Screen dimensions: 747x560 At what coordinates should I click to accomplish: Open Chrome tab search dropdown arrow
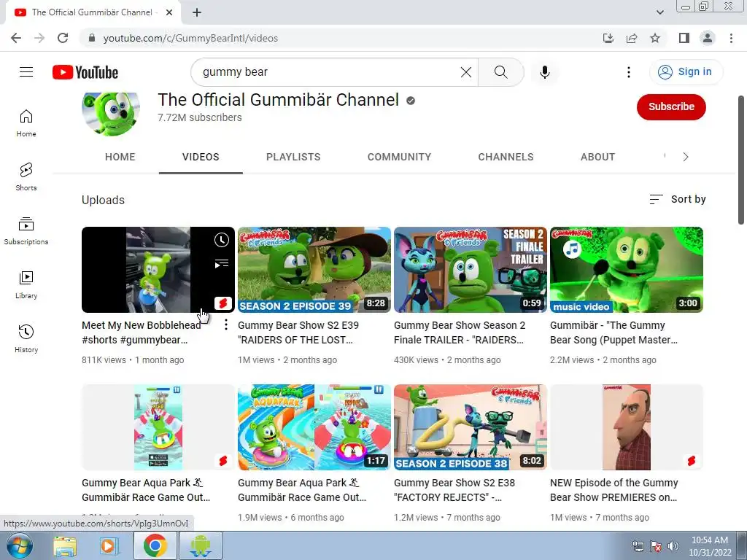coord(659,12)
